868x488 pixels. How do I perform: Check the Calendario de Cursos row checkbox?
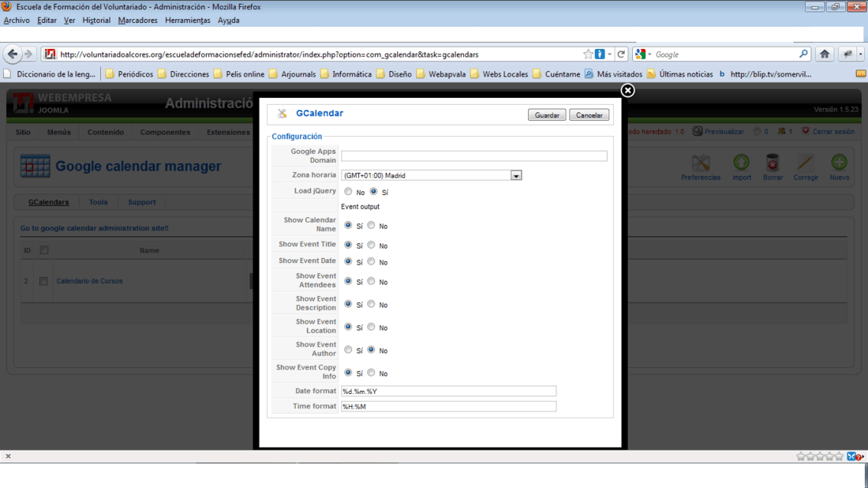43,281
